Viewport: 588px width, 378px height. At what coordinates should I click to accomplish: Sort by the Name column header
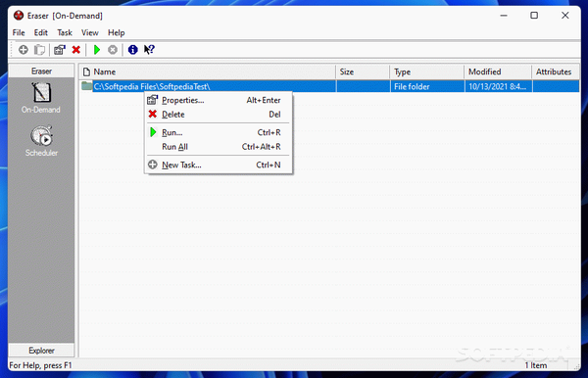coord(208,71)
